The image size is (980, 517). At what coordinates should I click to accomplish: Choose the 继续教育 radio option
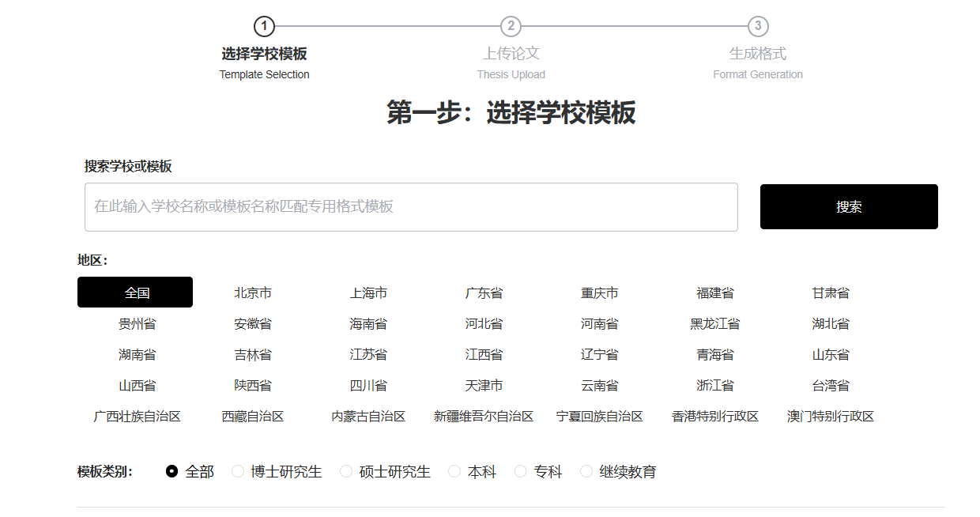pos(586,471)
